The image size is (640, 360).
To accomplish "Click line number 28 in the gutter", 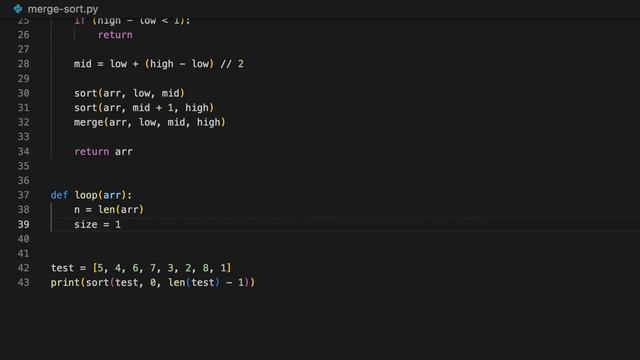I will 24,64.
